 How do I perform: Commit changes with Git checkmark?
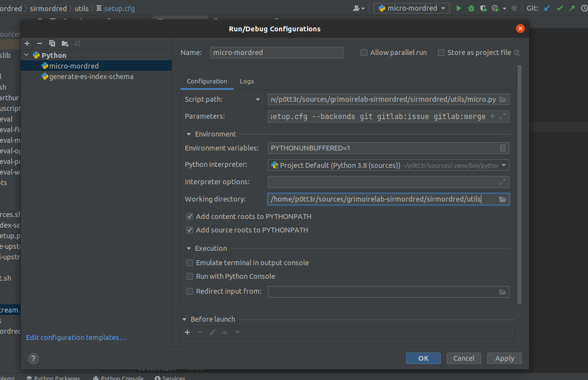point(560,8)
